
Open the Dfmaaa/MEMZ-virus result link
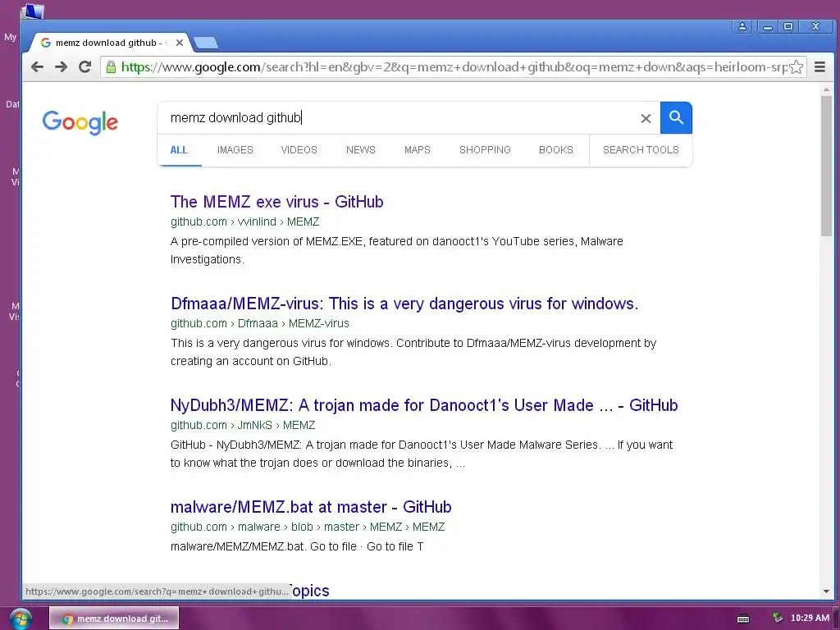click(404, 304)
